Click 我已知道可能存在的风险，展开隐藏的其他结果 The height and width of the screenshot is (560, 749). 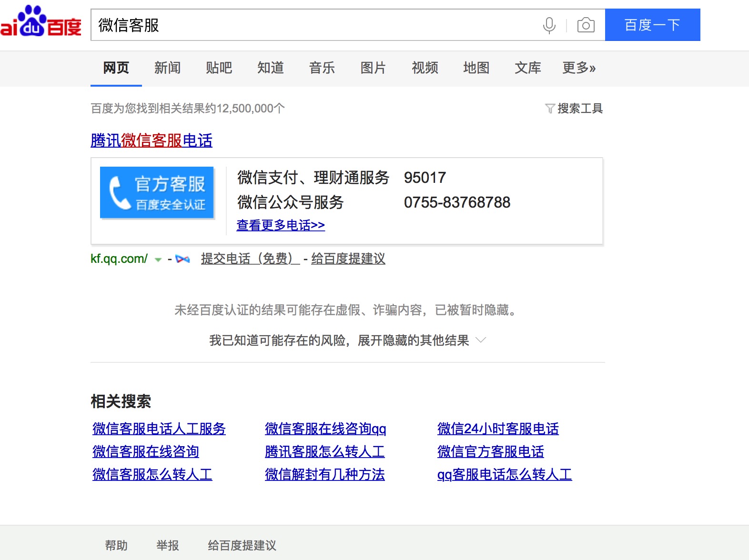point(339,340)
